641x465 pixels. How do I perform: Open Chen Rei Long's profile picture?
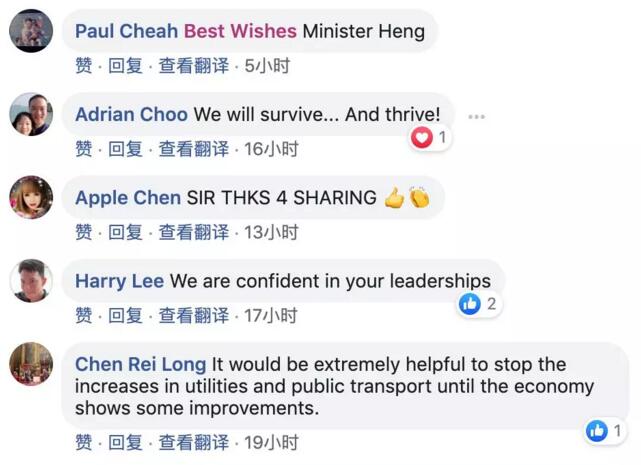pos(31,364)
